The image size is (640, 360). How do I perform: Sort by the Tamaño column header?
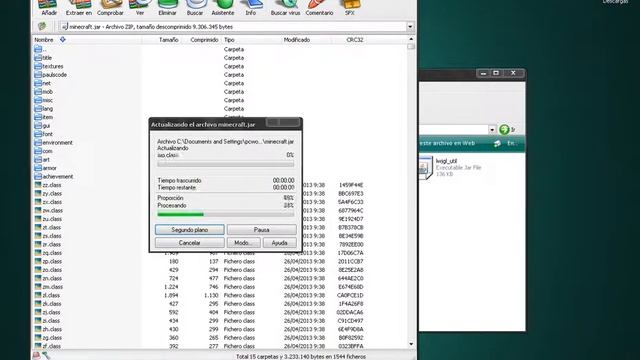click(x=168, y=40)
